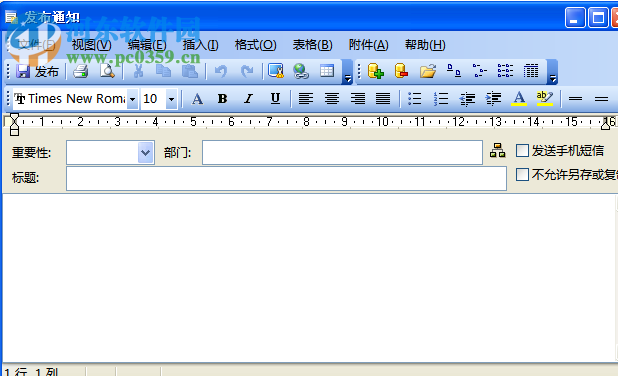This screenshot has width=618, height=376.
Task: Insert hyperlink with the globe icon
Action: click(x=301, y=71)
